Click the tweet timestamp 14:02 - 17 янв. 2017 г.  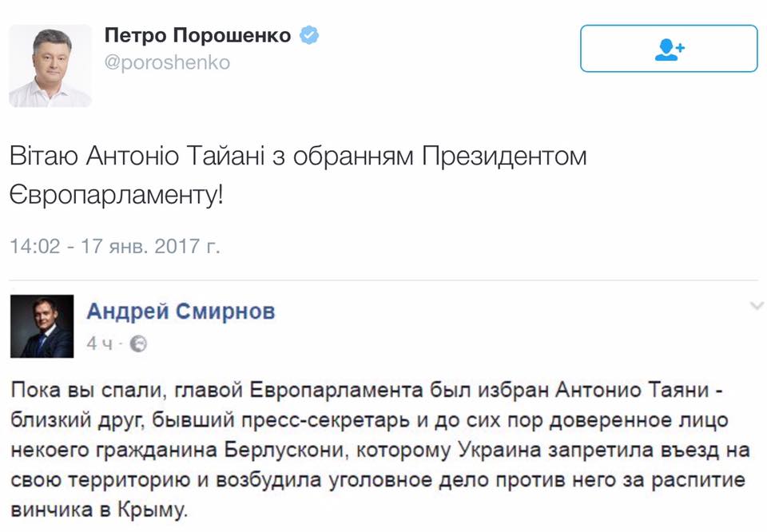[114, 245]
